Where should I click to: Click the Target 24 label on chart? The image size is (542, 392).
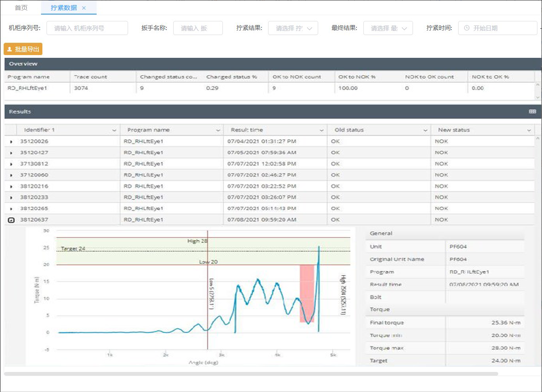[x=73, y=249]
